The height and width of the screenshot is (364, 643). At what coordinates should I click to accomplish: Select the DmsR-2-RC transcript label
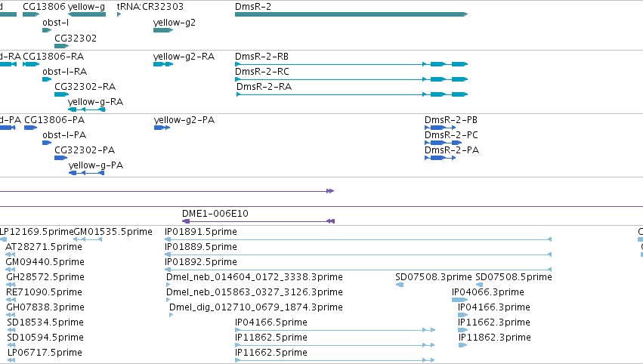click(262, 72)
